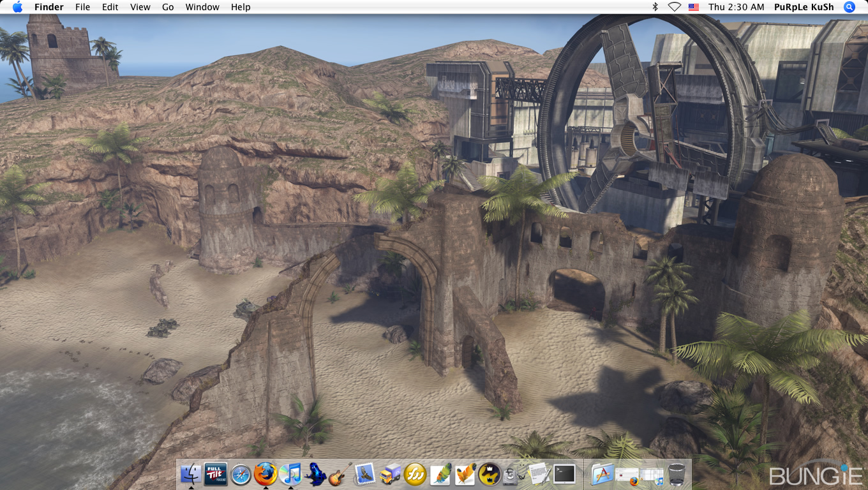Image resolution: width=868 pixels, height=490 pixels.
Task: Click the Thu 2:30 AM clock
Action: click(x=736, y=7)
